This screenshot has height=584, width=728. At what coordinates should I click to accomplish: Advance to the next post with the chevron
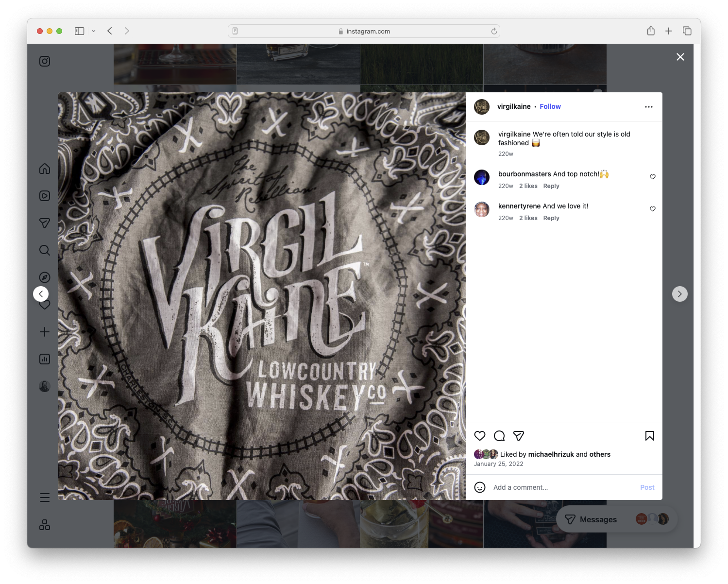coord(679,293)
